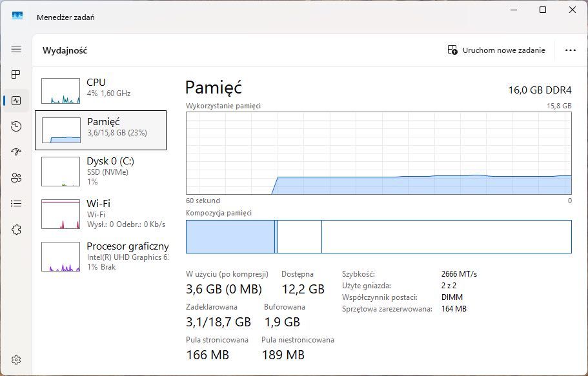Open the Services puzzle-piece icon
Image resolution: width=588 pixels, height=376 pixels.
(x=16, y=230)
